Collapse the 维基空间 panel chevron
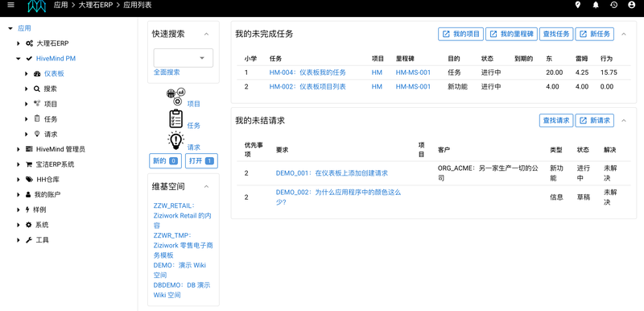This screenshot has height=311, width=644. pos(207,186)
